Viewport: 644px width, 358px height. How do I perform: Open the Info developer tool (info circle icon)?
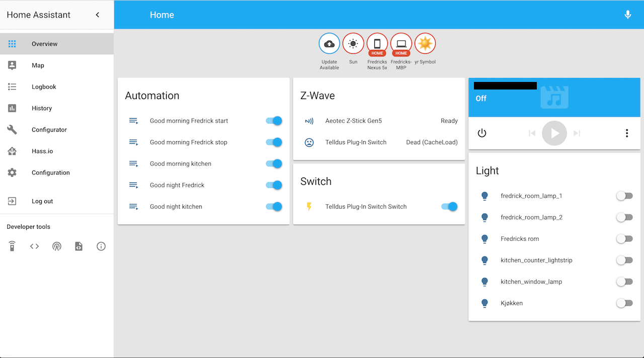(x=101, y=246)
